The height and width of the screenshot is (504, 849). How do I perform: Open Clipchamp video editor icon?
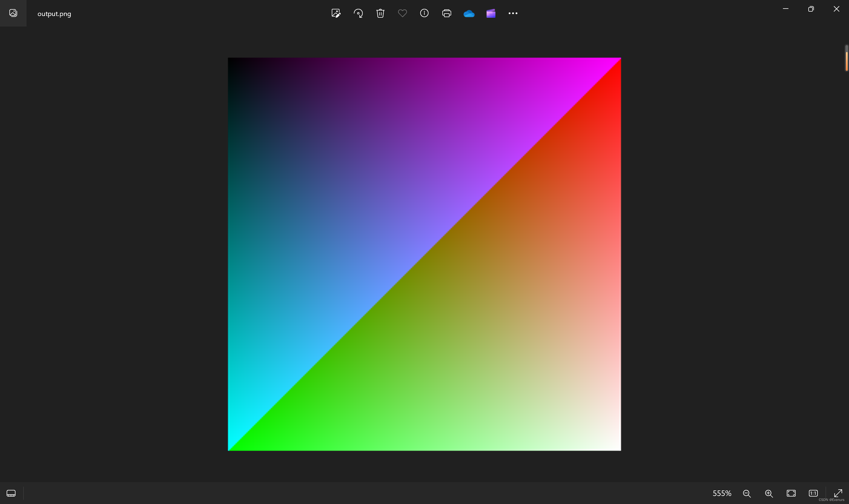(x=491, y=13)
